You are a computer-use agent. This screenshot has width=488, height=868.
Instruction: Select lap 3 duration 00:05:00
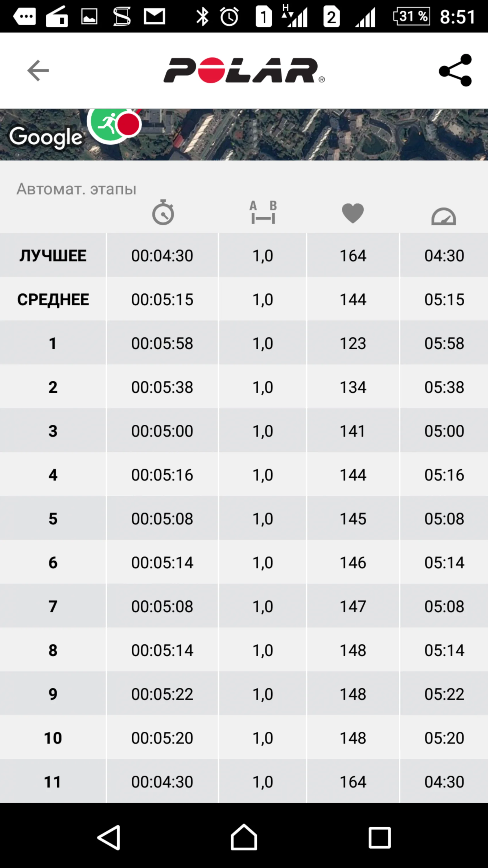[x=162, y=431]
